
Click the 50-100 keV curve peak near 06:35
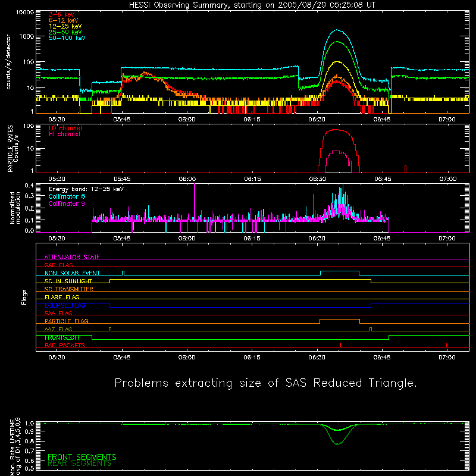[337, 30]
